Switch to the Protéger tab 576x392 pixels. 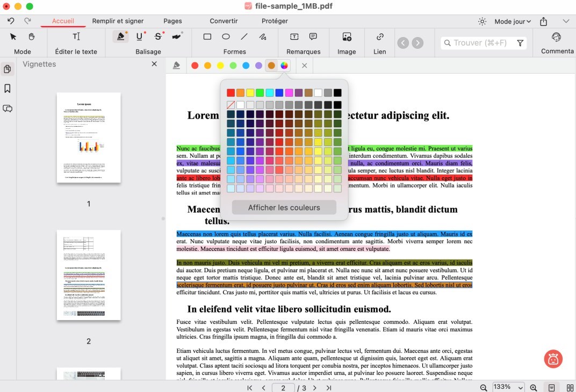275,21
